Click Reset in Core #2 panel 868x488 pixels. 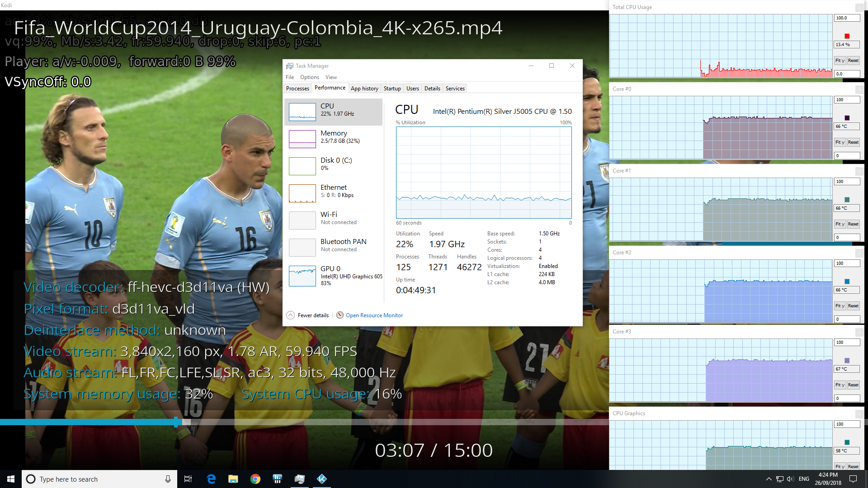pyautogui.click(x=854, y=306)
